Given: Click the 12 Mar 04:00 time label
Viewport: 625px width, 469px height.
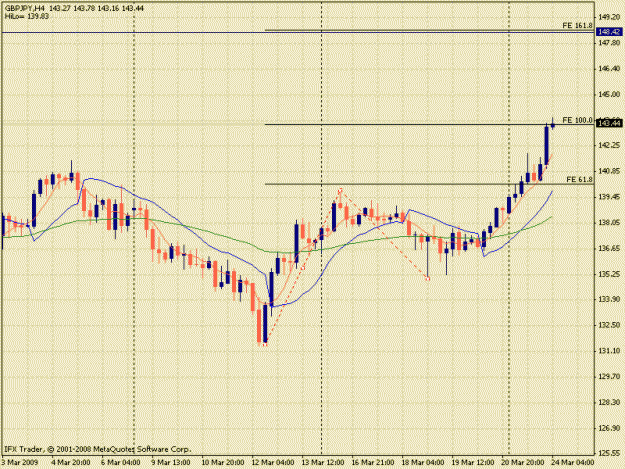Looking at the screenshot, I should click(x=273, y=462).
